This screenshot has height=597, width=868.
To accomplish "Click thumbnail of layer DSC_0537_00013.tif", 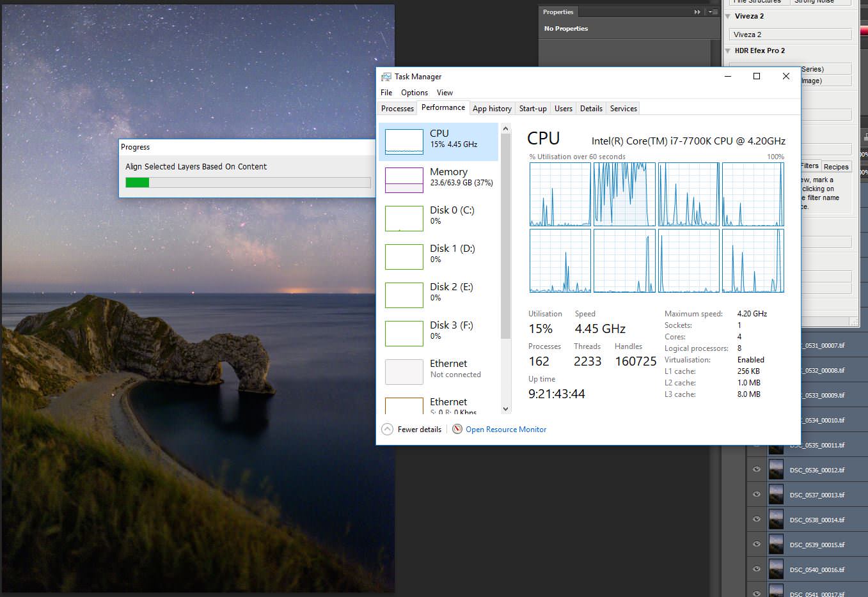I will tap(776, 495).
